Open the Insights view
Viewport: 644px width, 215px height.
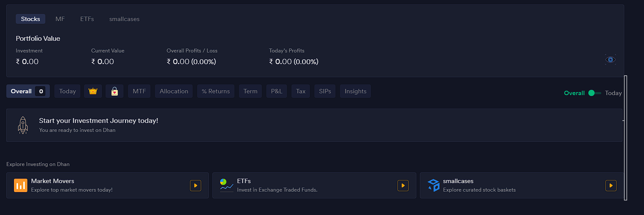click(356, 91)
